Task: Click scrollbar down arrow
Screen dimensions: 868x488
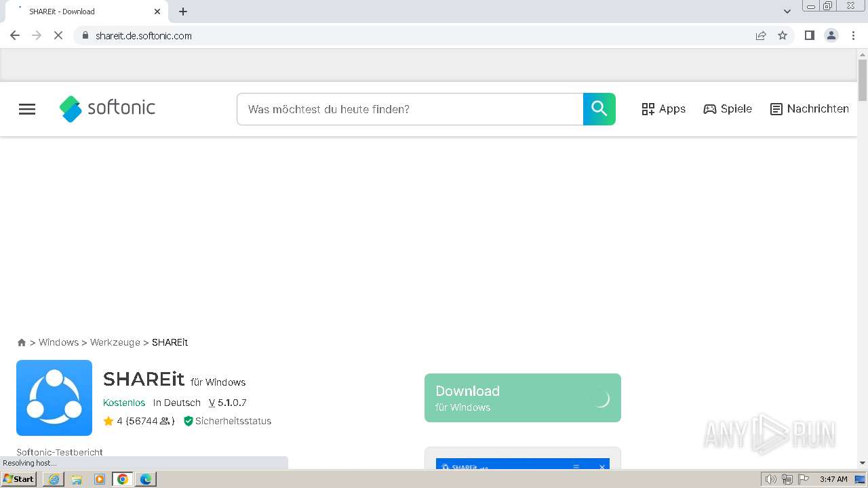Action: pyautogui.click(x=863, y=463)
